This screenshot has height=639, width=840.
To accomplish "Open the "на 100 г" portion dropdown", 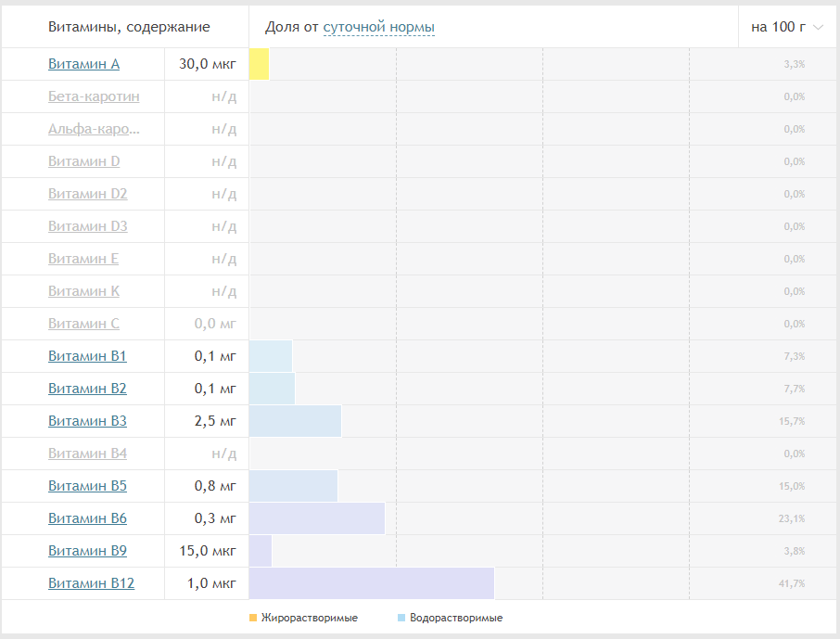I will 786,27.
